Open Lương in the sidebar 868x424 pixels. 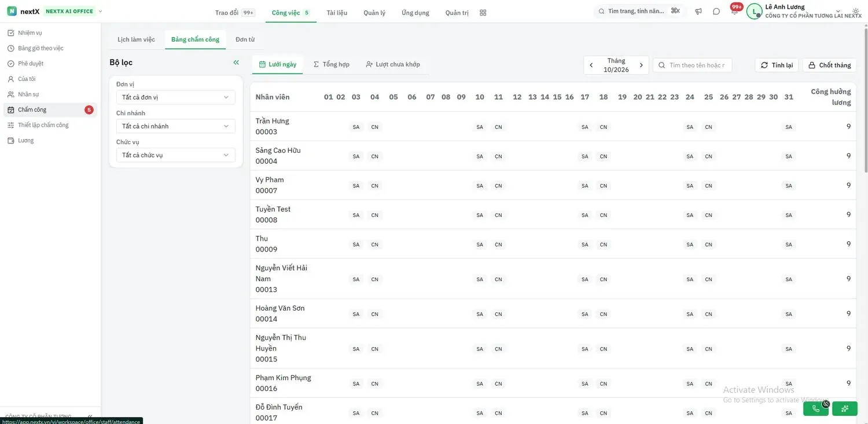50,141
